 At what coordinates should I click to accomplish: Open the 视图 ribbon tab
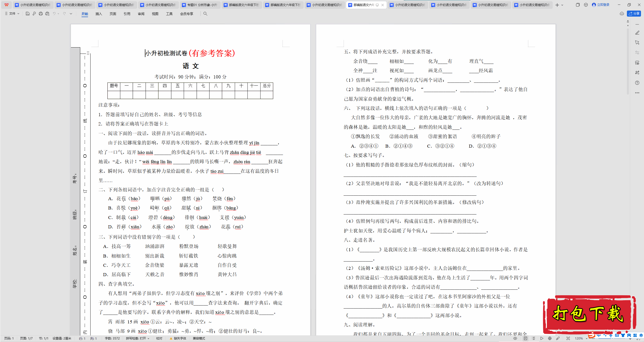point(155,14)
